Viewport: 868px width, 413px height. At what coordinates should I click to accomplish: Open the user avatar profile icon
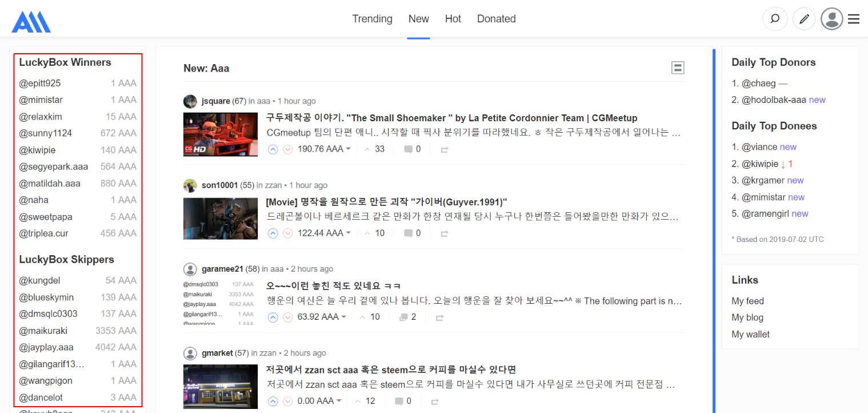(832, 19)
